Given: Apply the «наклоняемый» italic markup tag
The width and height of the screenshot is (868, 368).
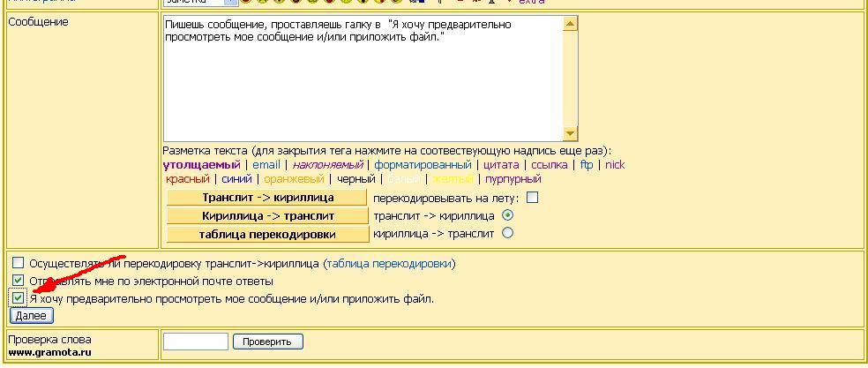Looking at the screenshot, I should click(327, 165).
